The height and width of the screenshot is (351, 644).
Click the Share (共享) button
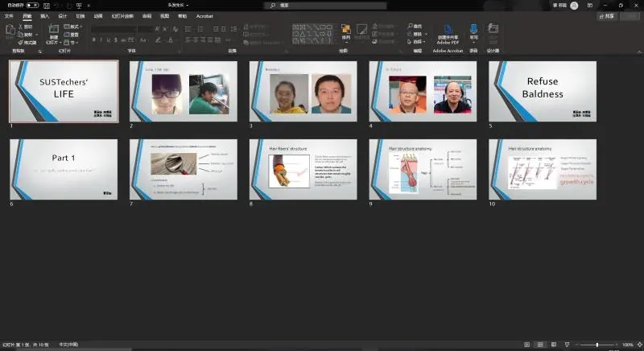pos(607,16)
